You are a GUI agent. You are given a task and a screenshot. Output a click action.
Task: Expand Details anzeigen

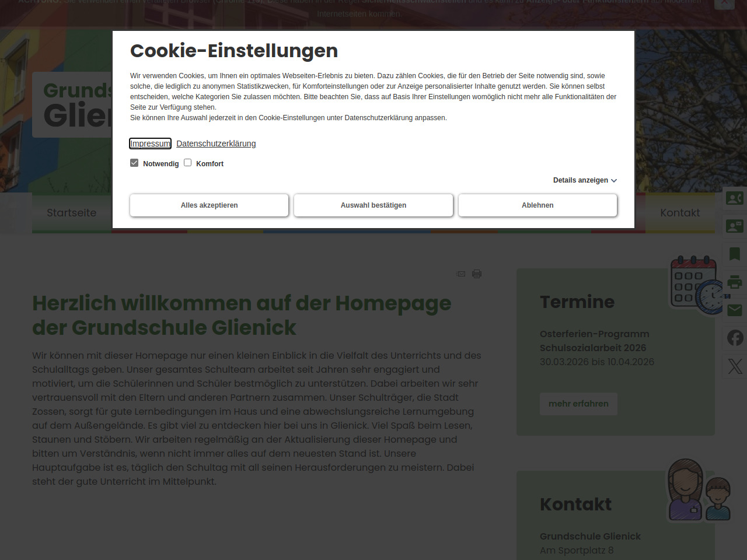pyautogui.click(x=585, y=180)
